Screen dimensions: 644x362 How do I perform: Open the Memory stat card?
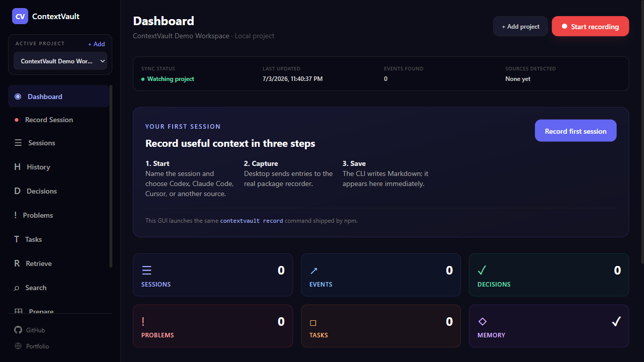point(549,326)
